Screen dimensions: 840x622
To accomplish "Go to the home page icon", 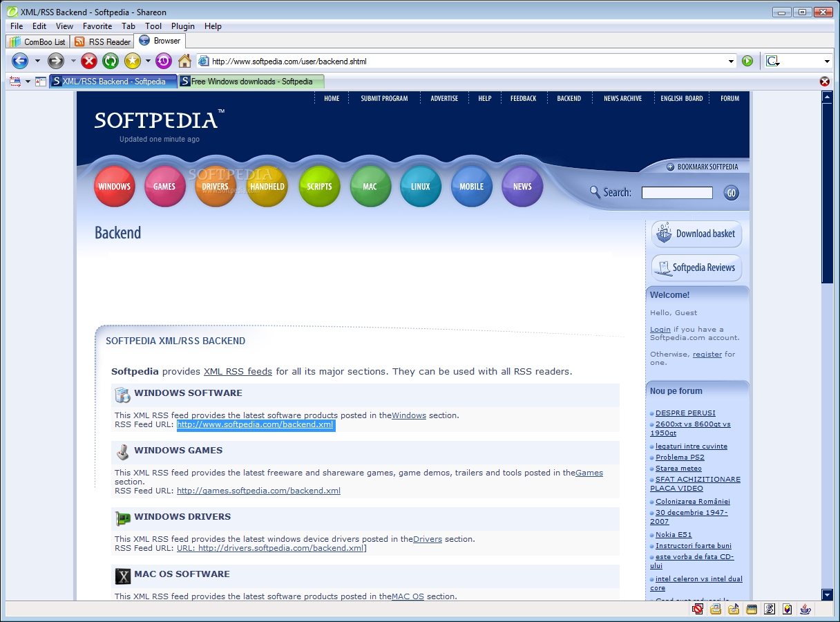I will [x=184, y=61].
